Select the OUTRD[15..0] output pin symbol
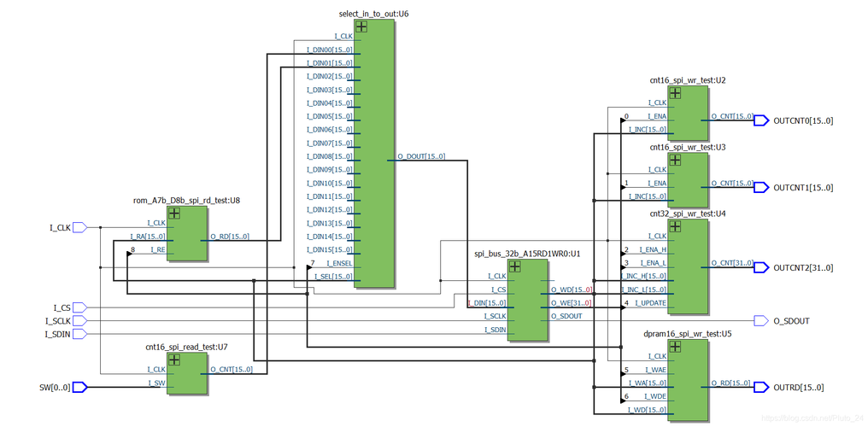Viewport: 868px width, 427px height. tap(762, 387)
